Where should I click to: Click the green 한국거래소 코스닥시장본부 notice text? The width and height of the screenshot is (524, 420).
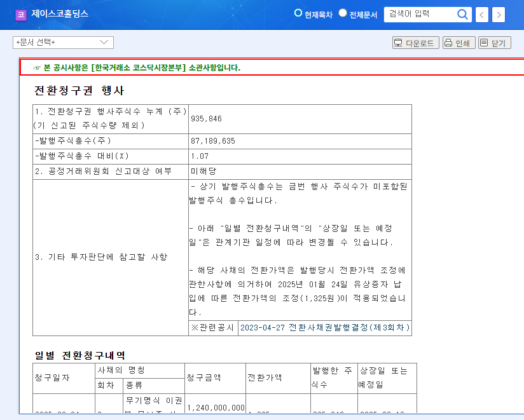pos(142,68)
